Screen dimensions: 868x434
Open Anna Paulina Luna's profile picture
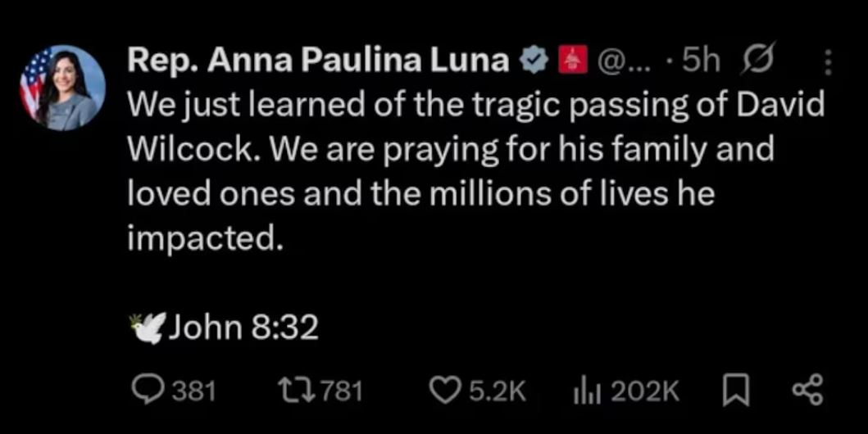pos(62,88)
